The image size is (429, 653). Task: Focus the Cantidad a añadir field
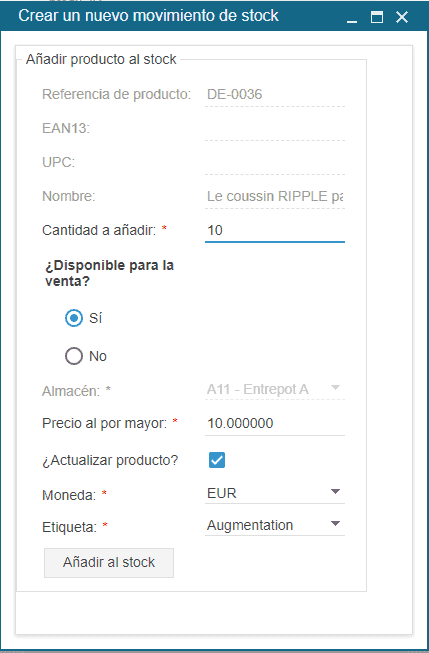tap(275, 230)
